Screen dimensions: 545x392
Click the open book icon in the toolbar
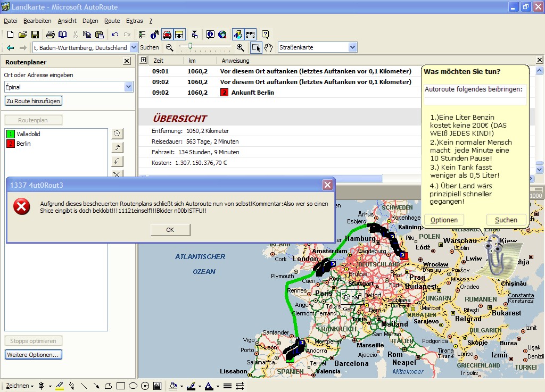tap(63, 35)
